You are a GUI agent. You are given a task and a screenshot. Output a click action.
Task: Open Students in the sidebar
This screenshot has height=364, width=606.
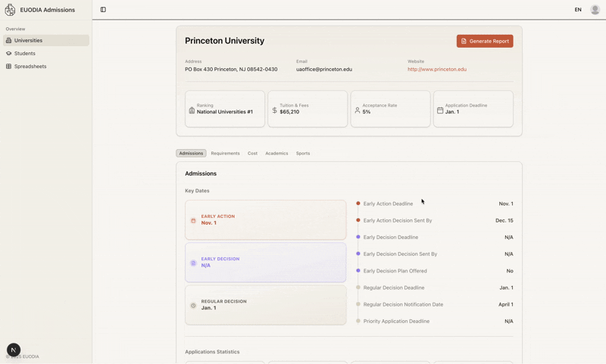coord(46,53)
